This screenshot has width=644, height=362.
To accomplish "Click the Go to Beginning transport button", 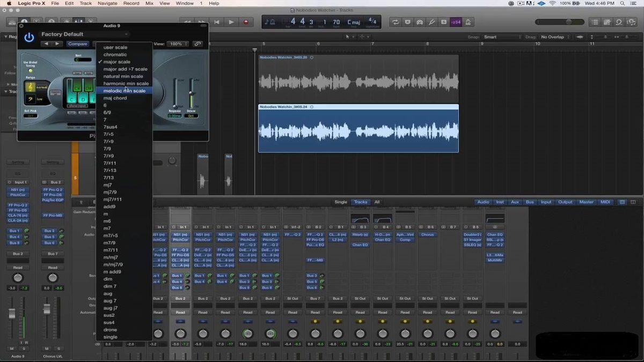I will pyautogui.click(x=217, y=22).
